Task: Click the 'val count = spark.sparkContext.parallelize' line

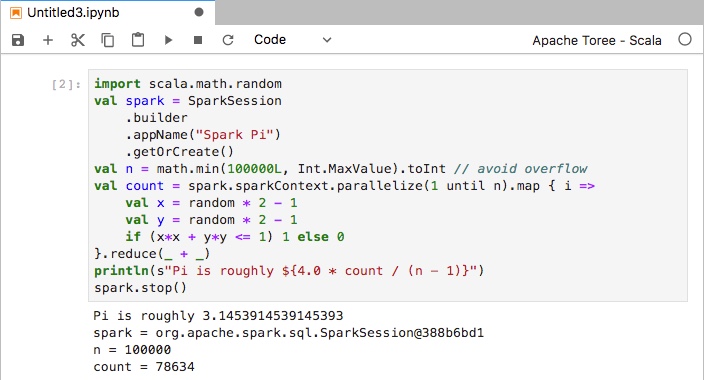Action: pyautogui.click(x=344, y=186)
